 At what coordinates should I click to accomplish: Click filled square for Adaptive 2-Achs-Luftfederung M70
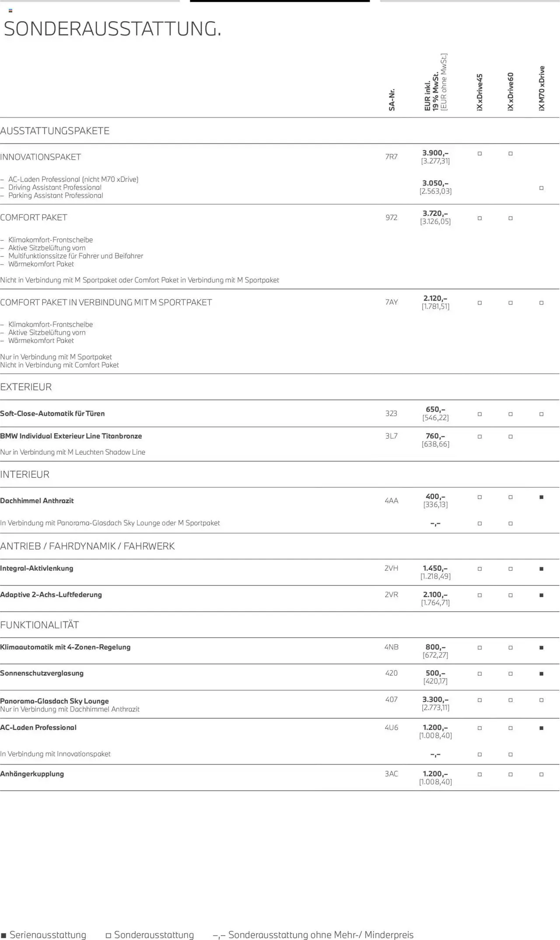541,595
